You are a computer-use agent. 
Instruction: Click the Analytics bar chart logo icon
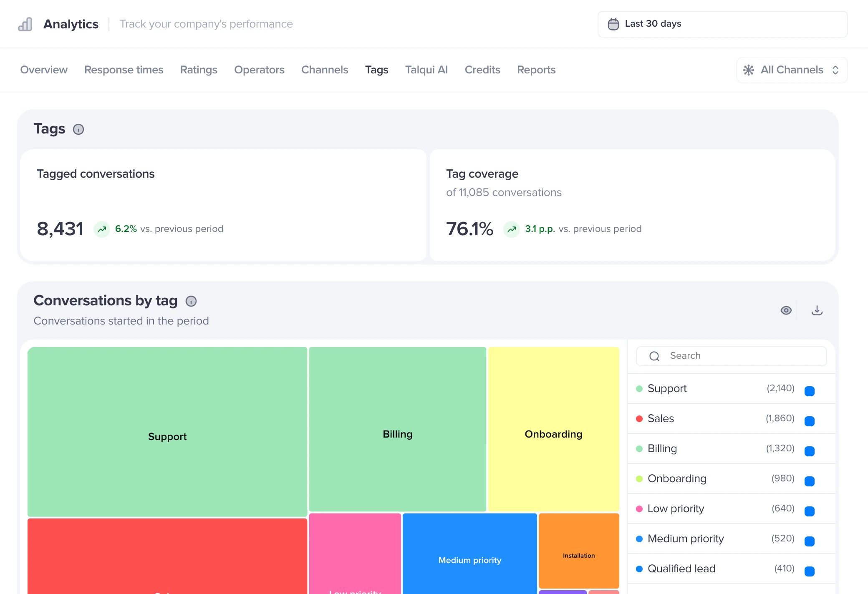[25, 24]
